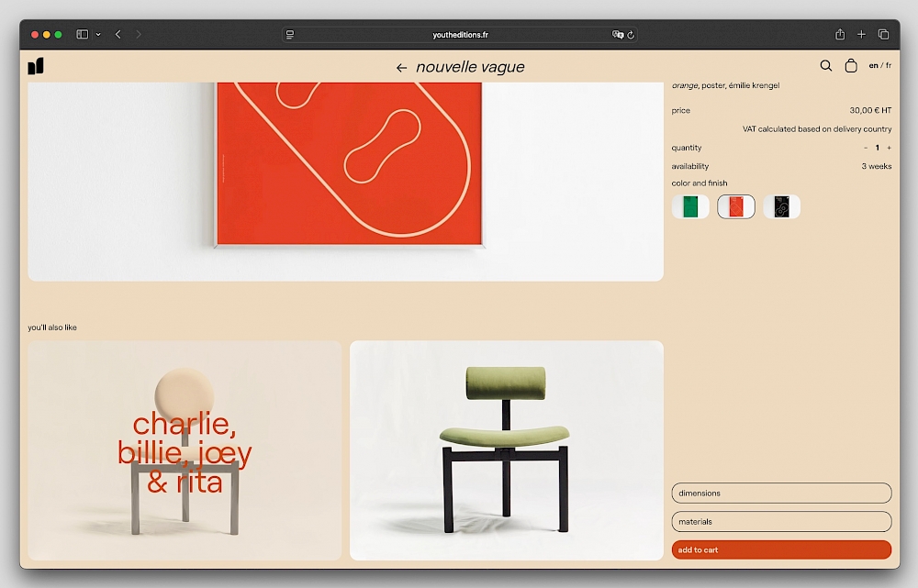
Task: Switch site language to en
Action: tap(874, 66)
